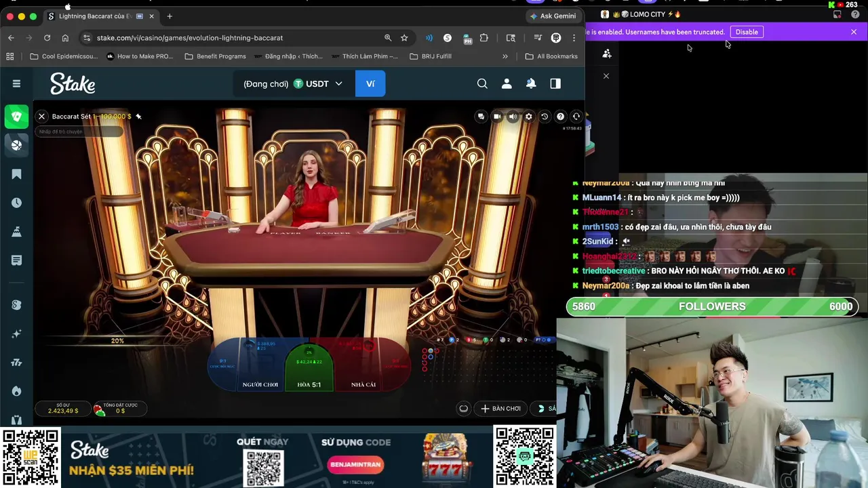The height and width of the screenshot is (488, 868).
Task: Open the game history clock icon
Action: pos(544,117)
